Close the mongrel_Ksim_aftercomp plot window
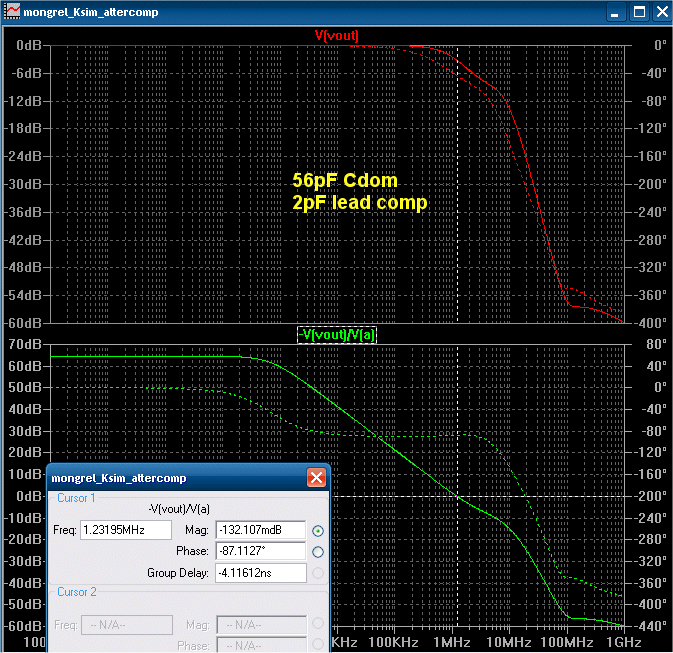 [x=662, y=12]
